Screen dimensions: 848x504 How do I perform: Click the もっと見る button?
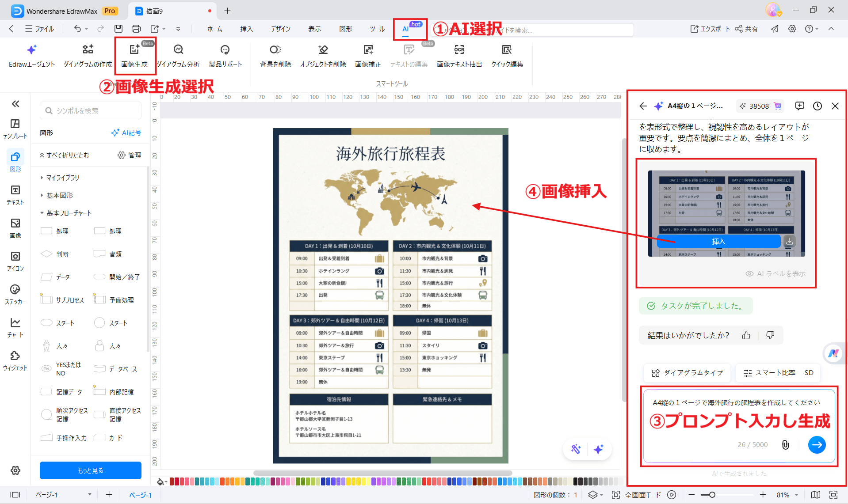(x=90, y=470)
